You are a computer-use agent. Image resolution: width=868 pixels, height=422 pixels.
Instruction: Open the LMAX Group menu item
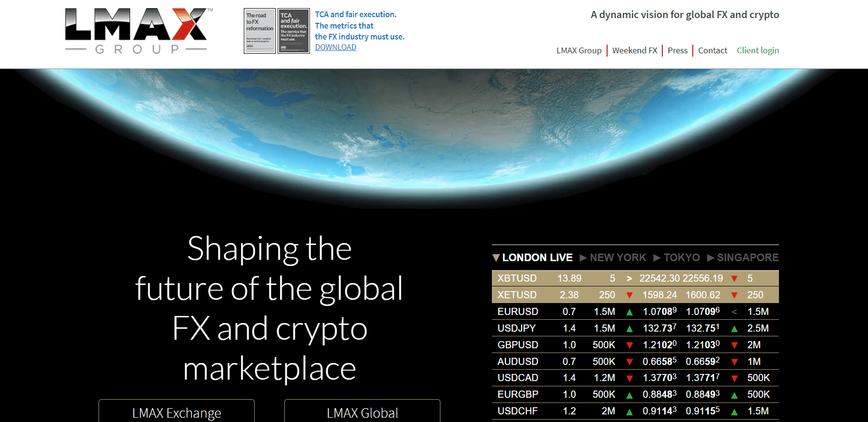pos(579,50)
